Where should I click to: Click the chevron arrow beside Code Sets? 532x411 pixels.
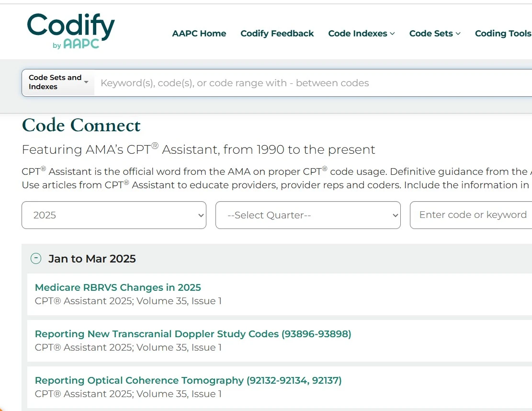pyautogui.click(x=458, y=34)
